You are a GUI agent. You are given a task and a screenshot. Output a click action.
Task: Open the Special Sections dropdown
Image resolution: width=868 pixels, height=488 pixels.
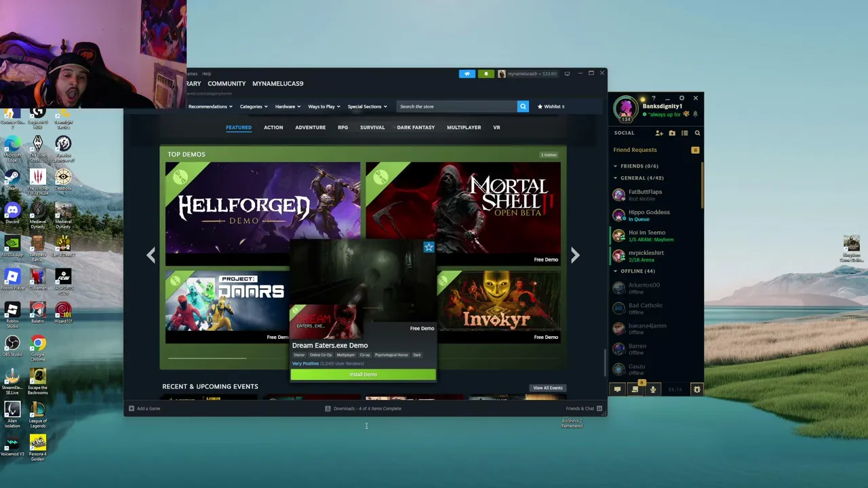click(x=368, y=106)
